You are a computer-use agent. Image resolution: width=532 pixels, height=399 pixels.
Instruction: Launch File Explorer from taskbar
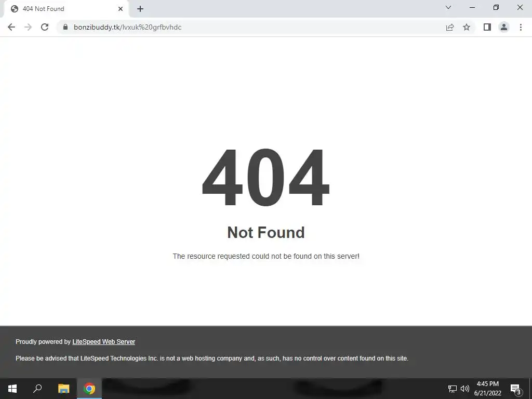coord(63,389)
